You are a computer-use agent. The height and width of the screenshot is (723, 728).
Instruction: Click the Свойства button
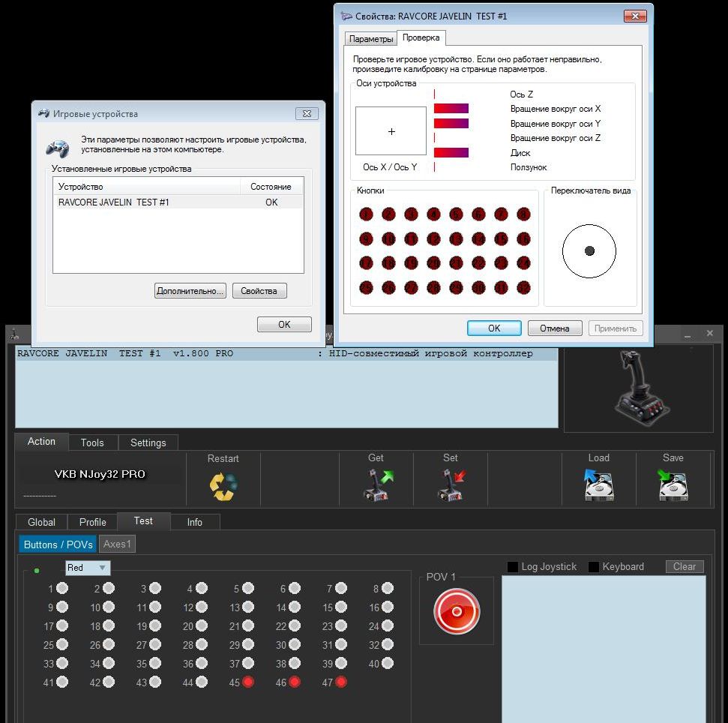pos(259,291)
